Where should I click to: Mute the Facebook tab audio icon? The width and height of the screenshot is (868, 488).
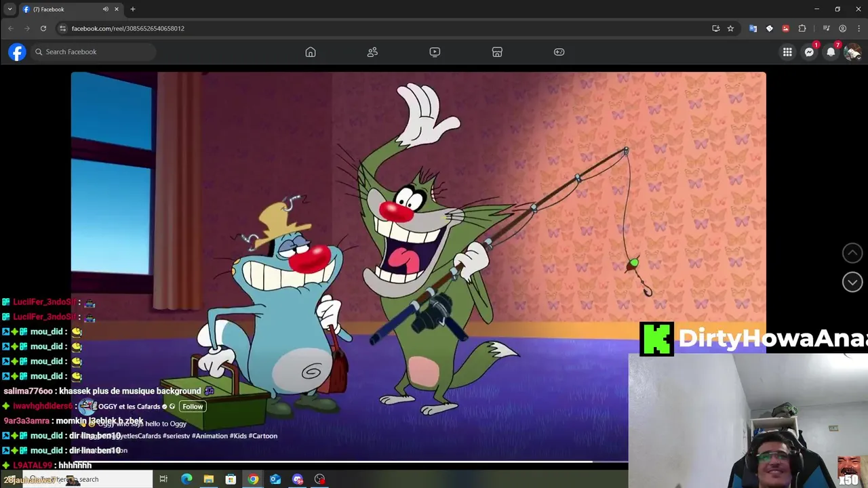click(x=105, y=9)
